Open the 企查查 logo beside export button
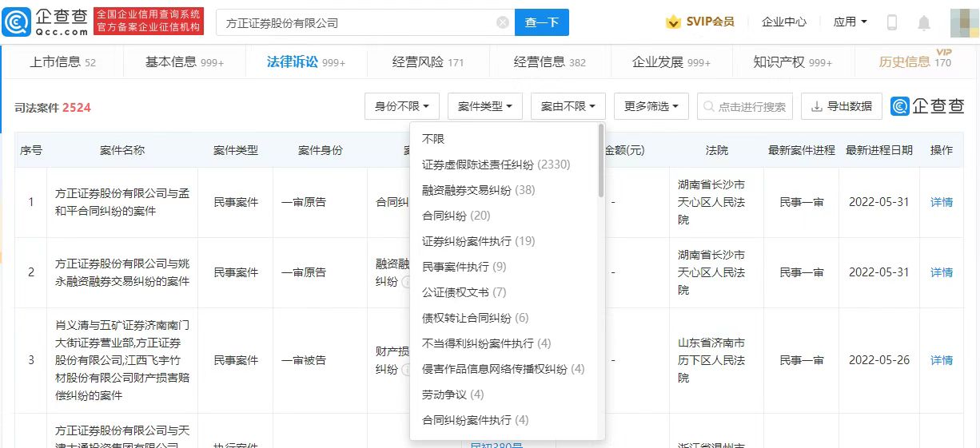The height and width of the screenshot is (448, 980). [x=928, y=106]
